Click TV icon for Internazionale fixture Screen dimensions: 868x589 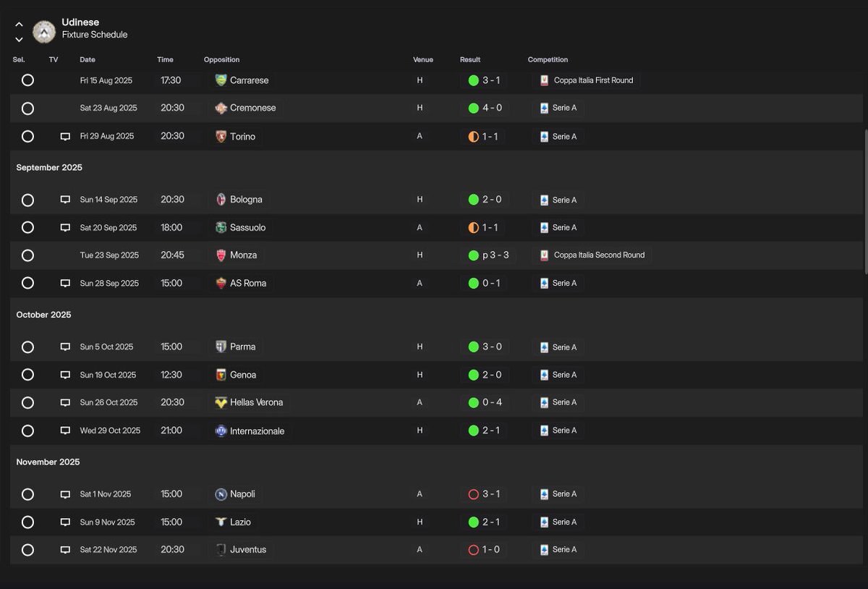point(65,431)
